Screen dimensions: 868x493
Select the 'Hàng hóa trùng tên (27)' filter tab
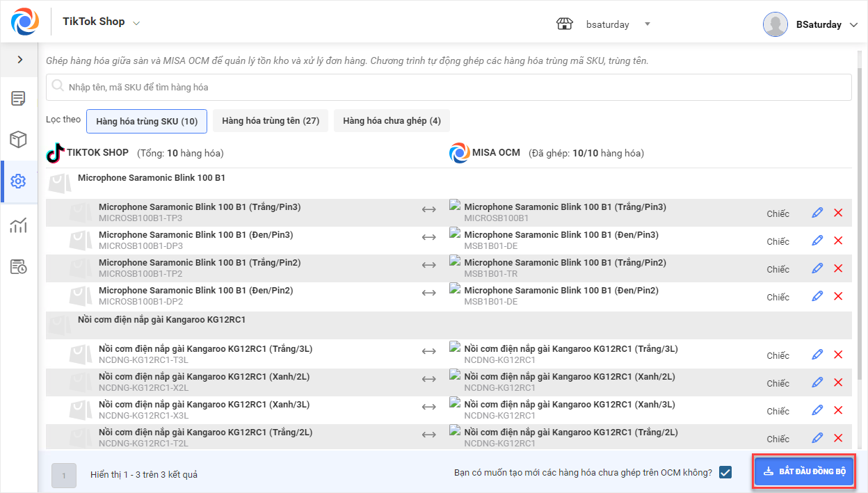[271, 121]
